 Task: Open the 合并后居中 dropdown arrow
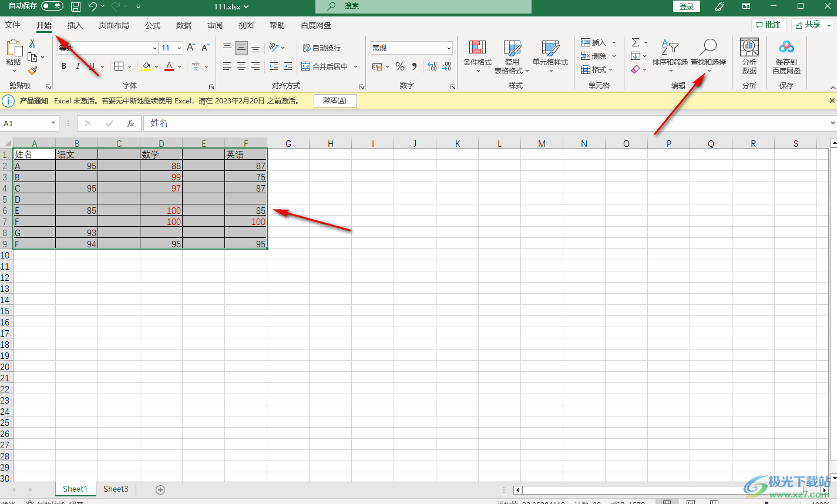[x=356, y=66]
